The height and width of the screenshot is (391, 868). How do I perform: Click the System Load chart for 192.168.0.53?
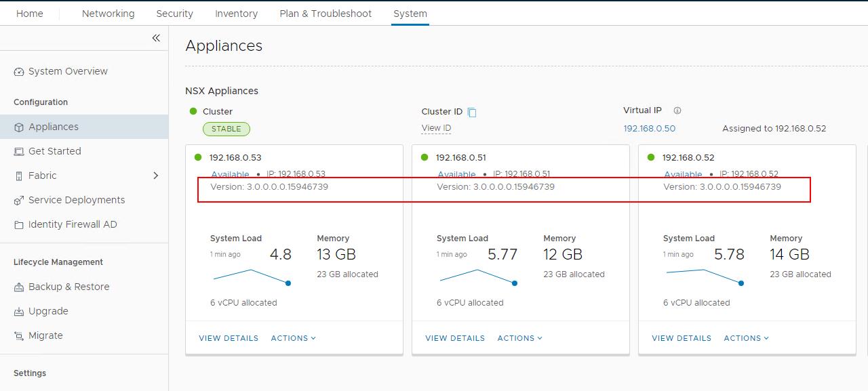point(252,276)
